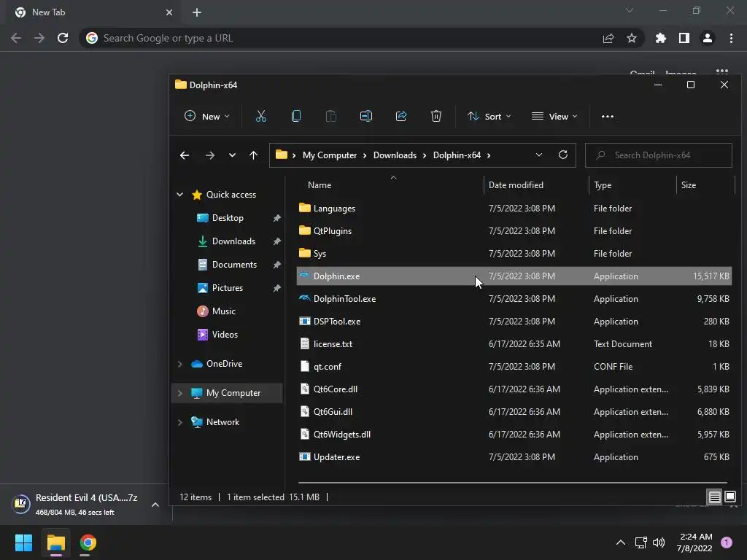The image size is (747, 560).
Task: Click the Copy icon in Explorer toolbar
Action: tap(296, 116)
